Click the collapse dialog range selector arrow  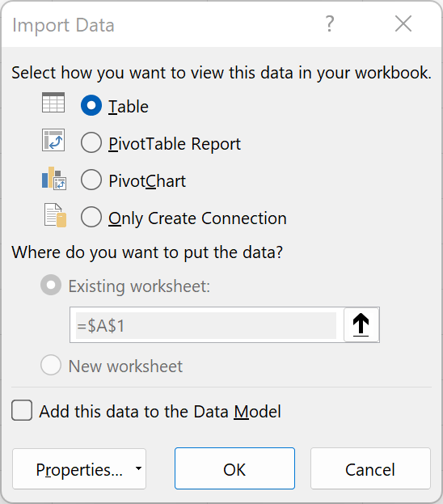pyautogui.click(x=361, y=324)
